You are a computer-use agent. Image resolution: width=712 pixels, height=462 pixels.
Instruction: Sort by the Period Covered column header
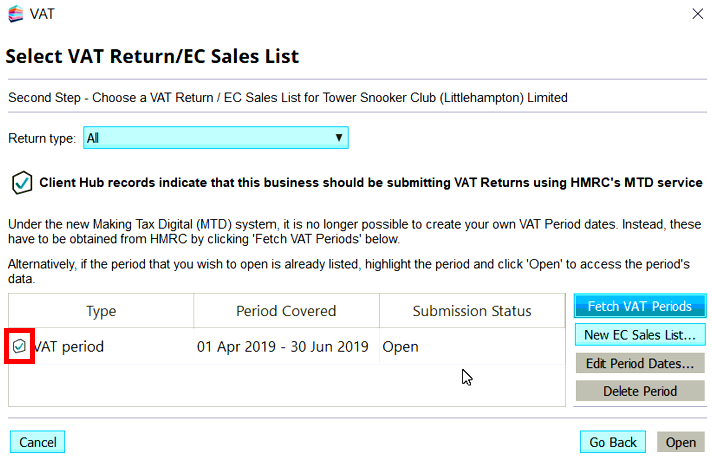286,311
